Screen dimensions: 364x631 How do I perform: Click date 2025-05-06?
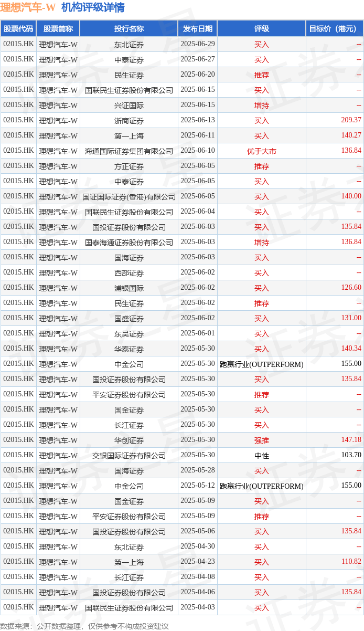(198, 531)
